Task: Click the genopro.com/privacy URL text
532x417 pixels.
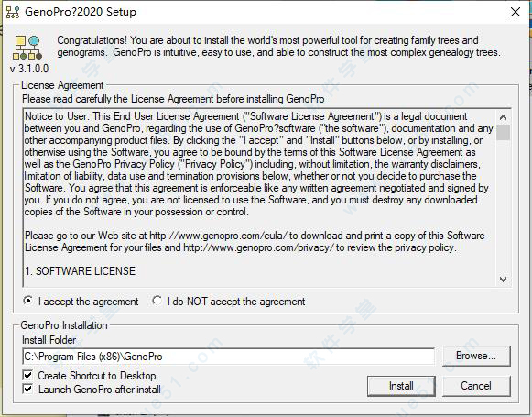Action: tap(258, 247)
